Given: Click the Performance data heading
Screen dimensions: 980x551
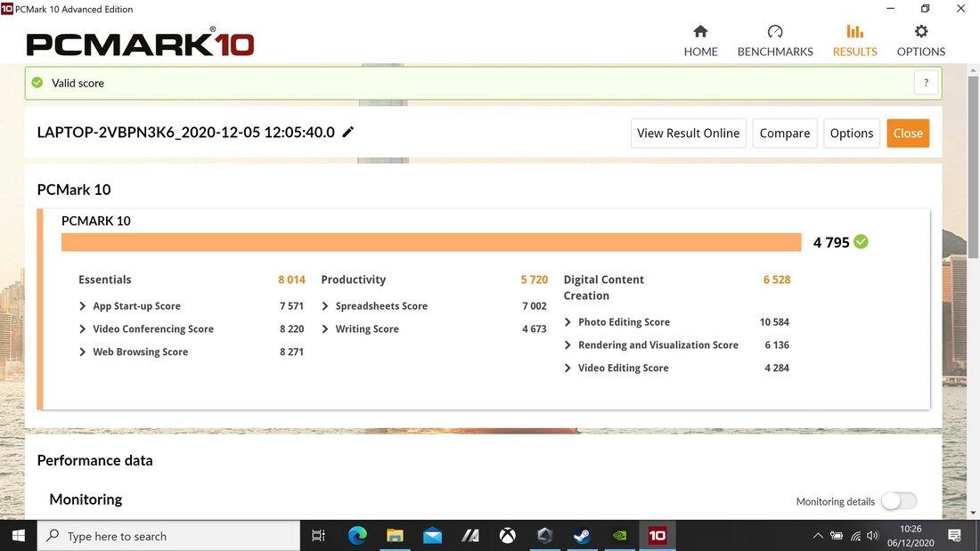Looking at the screenshot, I should pyautogui.click(x=95, y=460).
